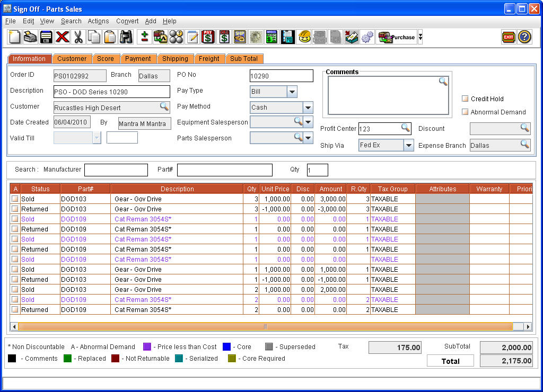The image size is (543, 392).
Task: Check the Sold DGD103 row with amount 2,000.00
Action: click(x=15, y=289)
